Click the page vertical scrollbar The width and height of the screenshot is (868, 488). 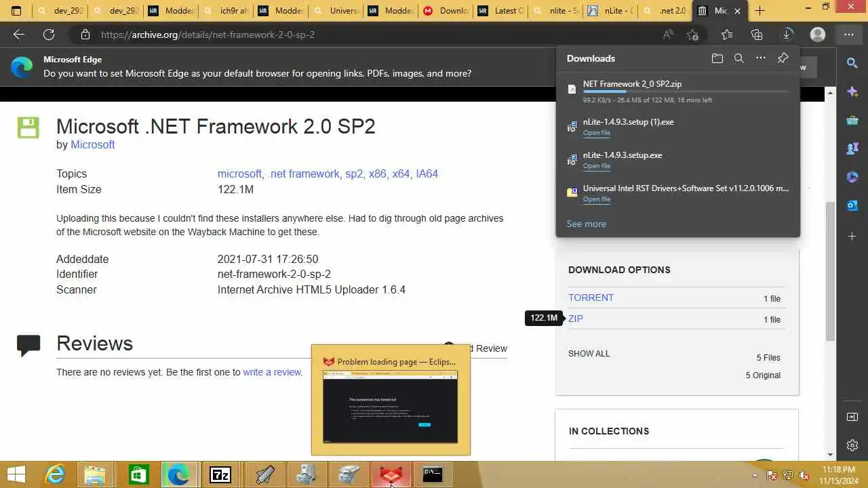830,271
